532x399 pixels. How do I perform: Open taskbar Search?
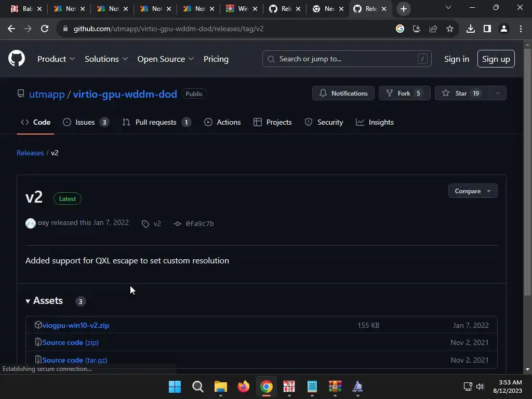pyautogui.click(x=198, y=387)
